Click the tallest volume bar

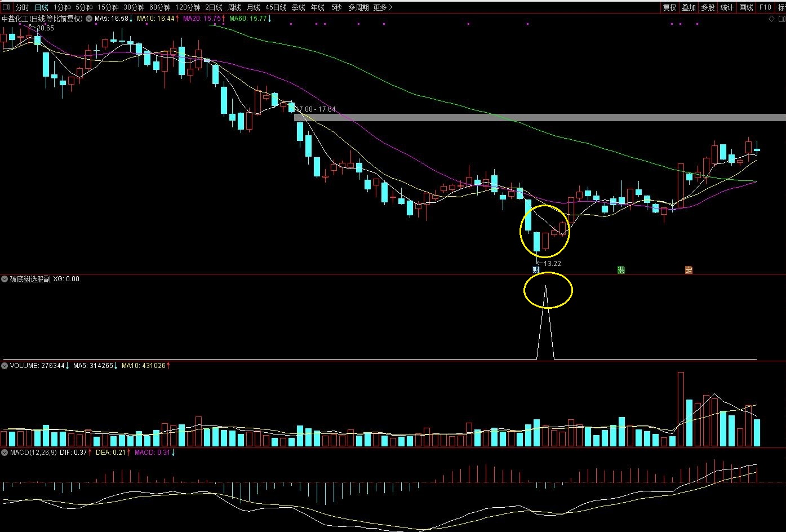681,409
